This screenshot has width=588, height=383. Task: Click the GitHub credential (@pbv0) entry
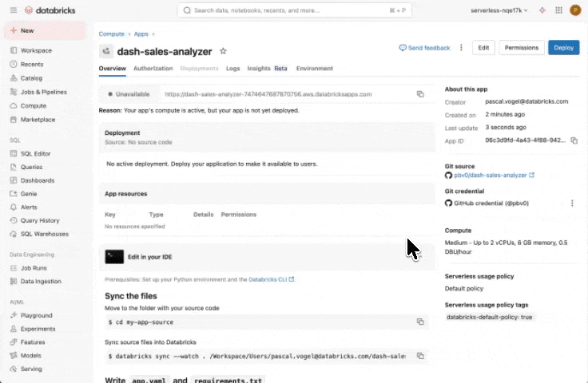click(487, 203)
